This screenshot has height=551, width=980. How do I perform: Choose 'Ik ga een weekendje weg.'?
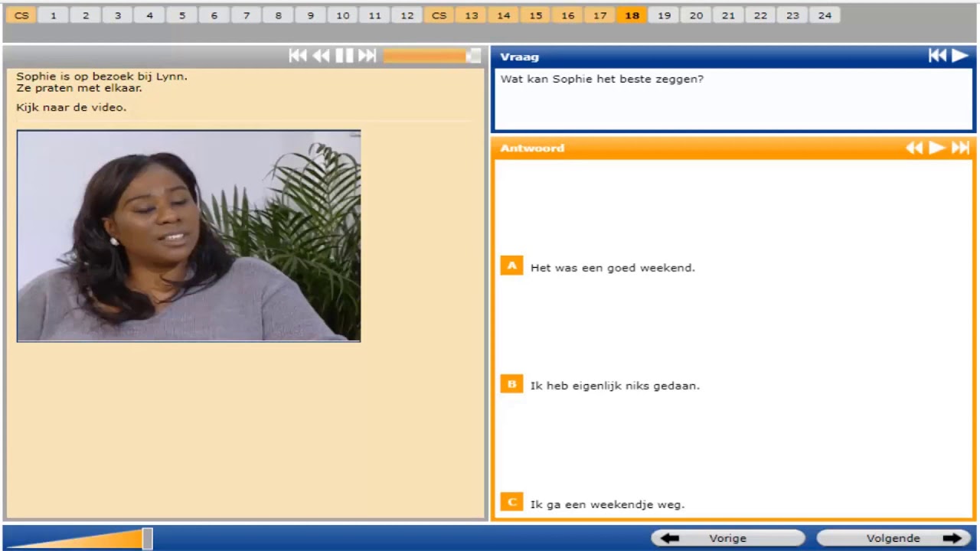[x=607, y=504]
